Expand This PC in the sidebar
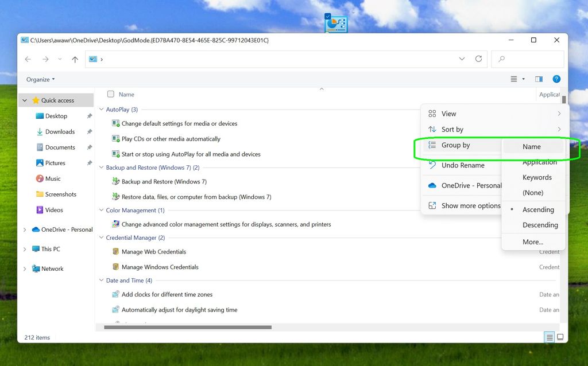This screenshot has height=366, width=588. point(24,249)
